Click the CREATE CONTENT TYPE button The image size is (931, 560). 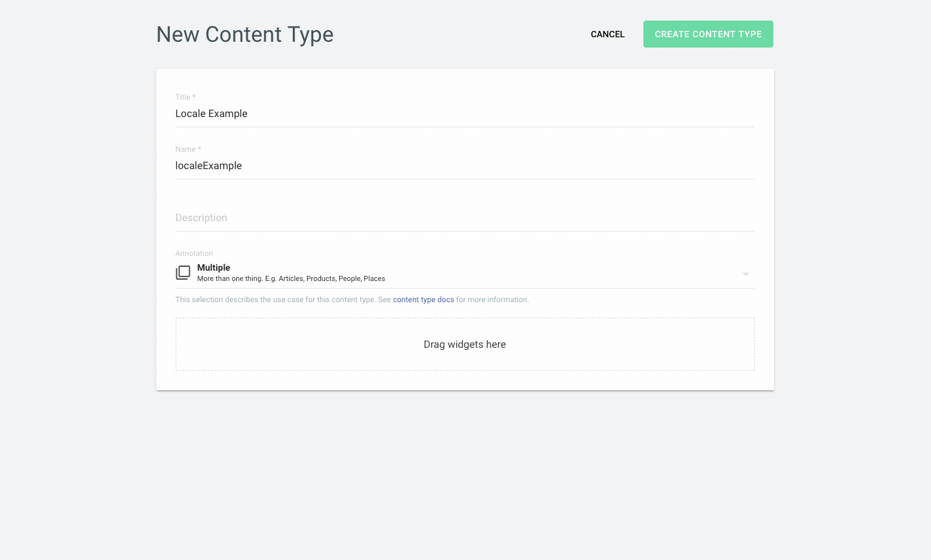click(708, 34)
